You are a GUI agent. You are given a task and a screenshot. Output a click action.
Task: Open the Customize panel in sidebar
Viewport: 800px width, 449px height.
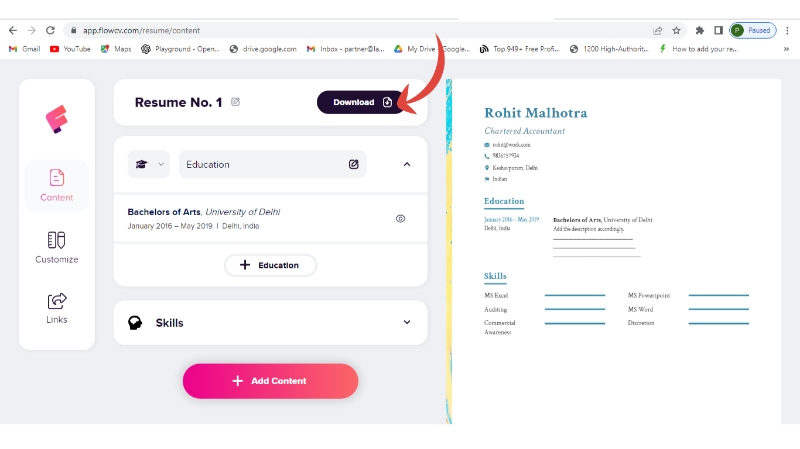tap(57, 247)
